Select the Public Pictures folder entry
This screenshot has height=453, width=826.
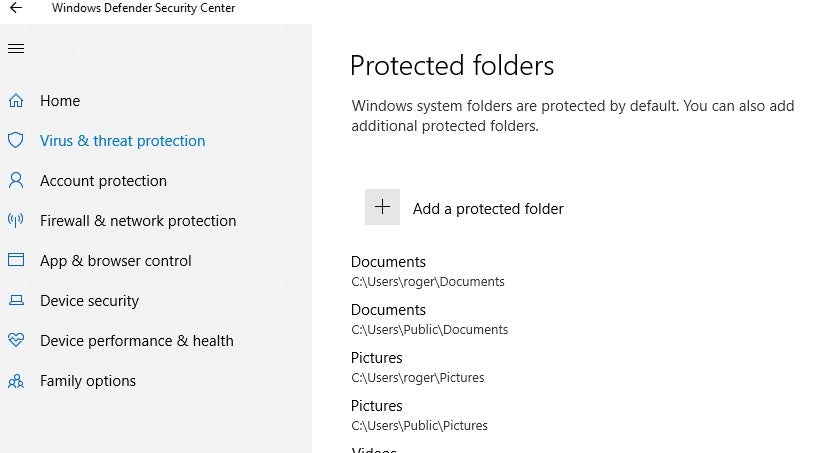click(419, 415)
